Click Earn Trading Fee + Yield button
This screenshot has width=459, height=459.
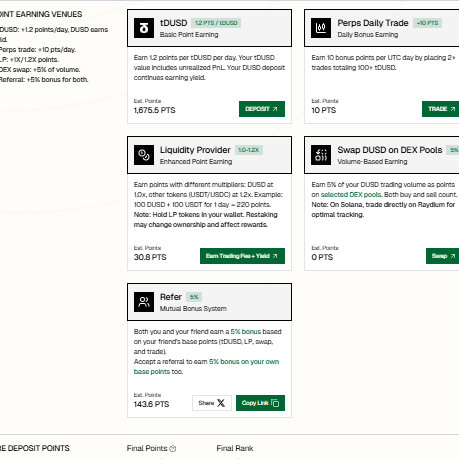pyautogui.click(x=242, y=256)
